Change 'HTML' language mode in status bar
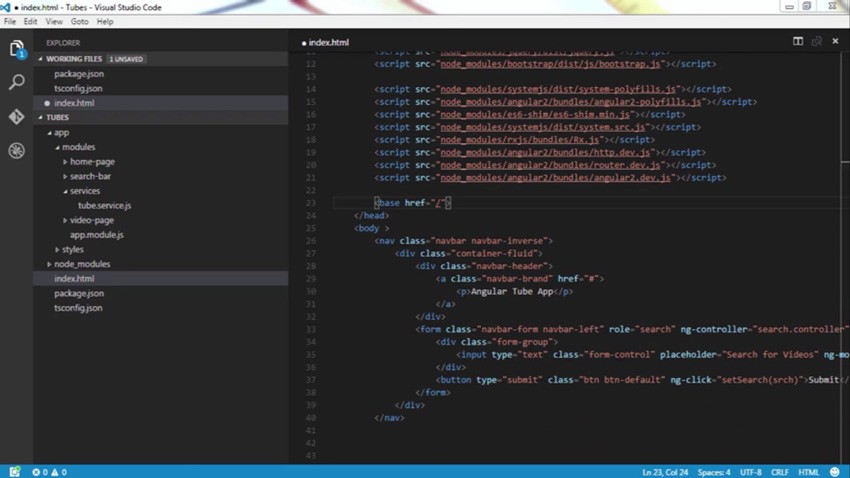Image resolution: width=850 pixels, height=478 pixels. click(808, 472)
